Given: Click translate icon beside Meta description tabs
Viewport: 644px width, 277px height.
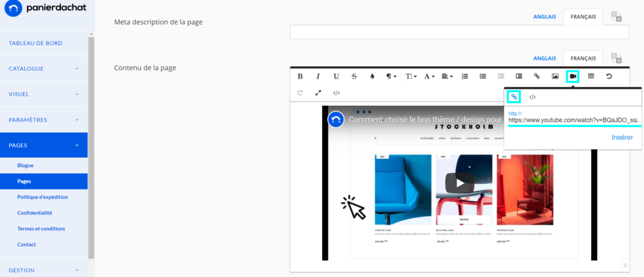Looking at the screenshot, I should pyautogui.click(x=616, y=17).
